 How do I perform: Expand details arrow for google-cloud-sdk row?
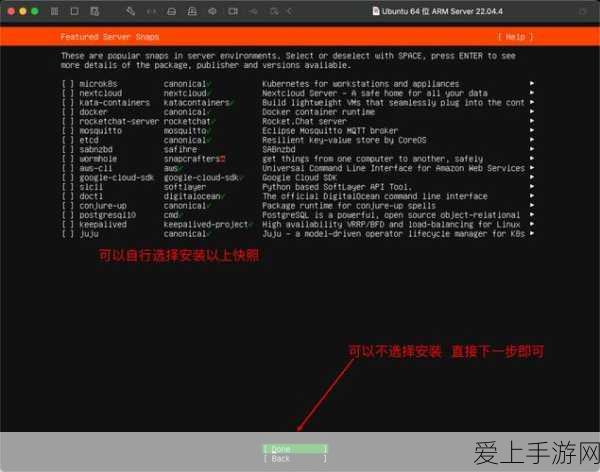coord(532,177)
